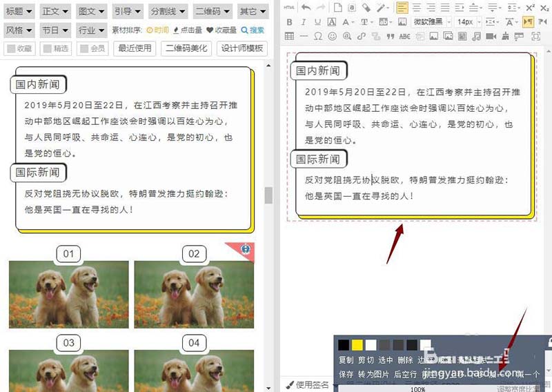The image size is (552, 392).
Task: Select the puppy image template 02
Action: 194,295
